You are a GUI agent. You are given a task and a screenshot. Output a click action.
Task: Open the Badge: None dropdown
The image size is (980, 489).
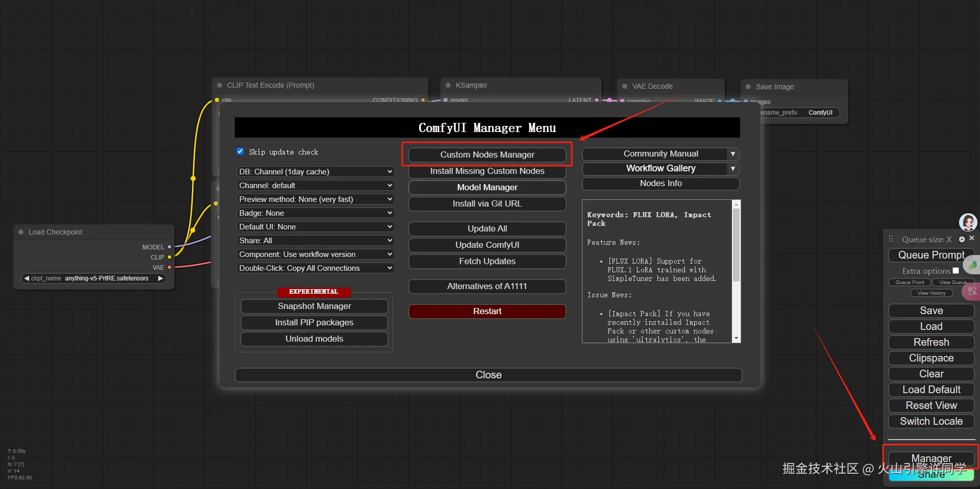coord(315,213)
